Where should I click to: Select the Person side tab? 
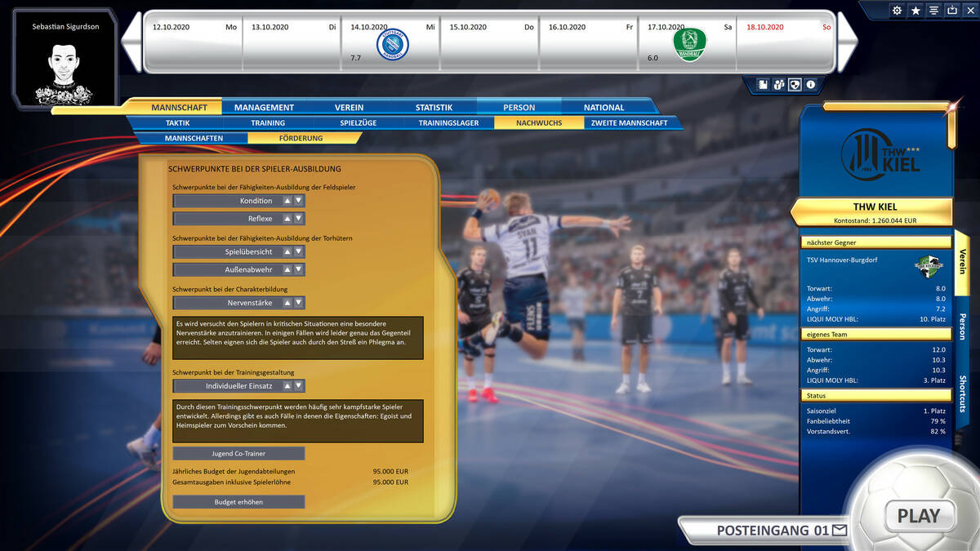click(x=962, y=327)
